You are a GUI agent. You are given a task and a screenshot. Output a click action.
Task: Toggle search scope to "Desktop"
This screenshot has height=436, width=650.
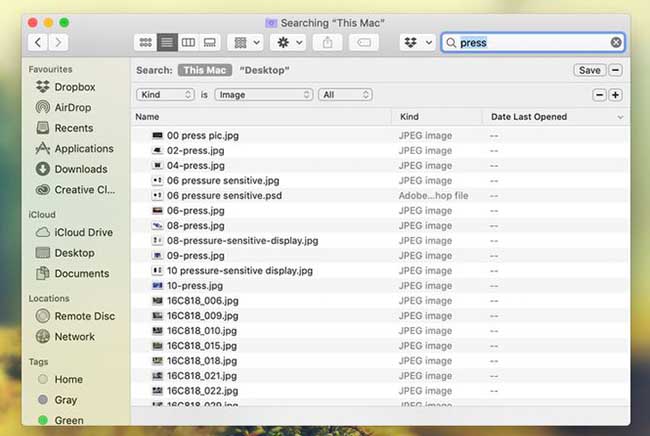[x=264, y=70]
